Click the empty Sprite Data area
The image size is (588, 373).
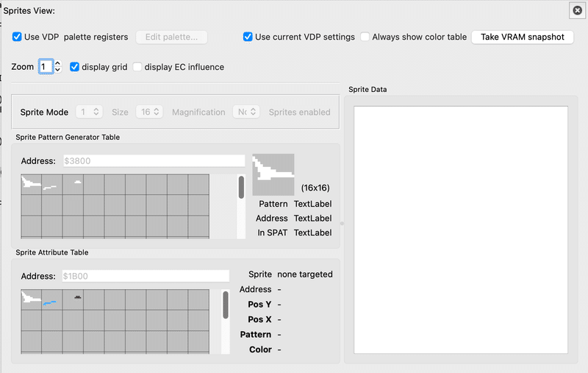461,230
